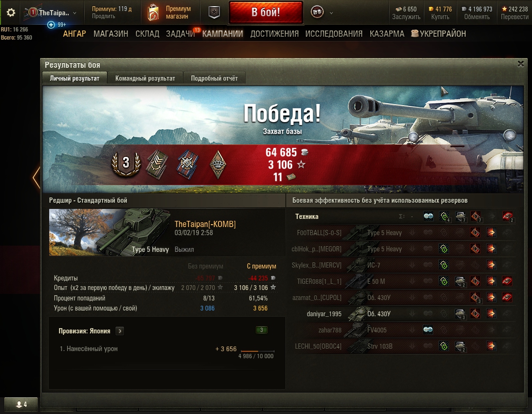Click the level 3 laurel badge
Image resolution: width=532 pixels, height=414 pixels.
tap(126, 164)
